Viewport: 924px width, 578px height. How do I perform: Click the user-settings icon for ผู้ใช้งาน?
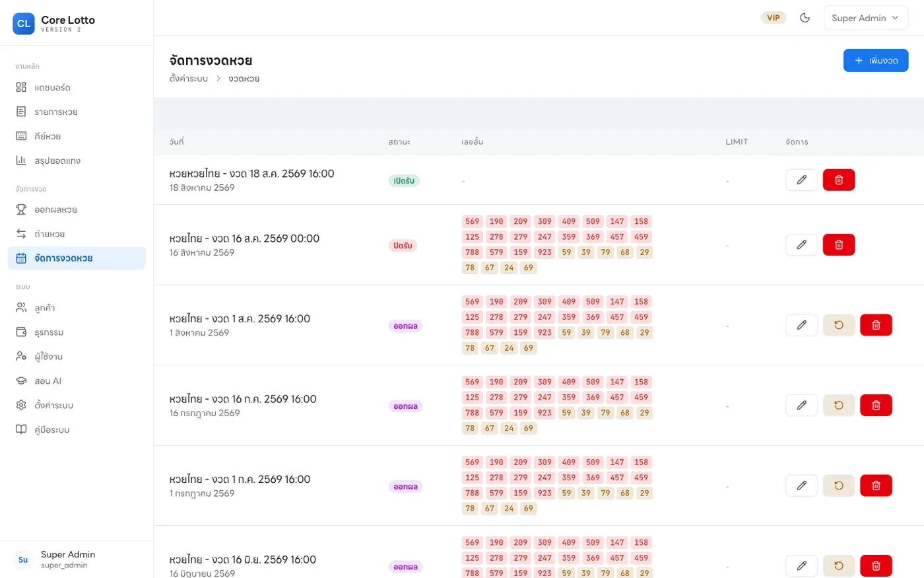click(21, 357)
